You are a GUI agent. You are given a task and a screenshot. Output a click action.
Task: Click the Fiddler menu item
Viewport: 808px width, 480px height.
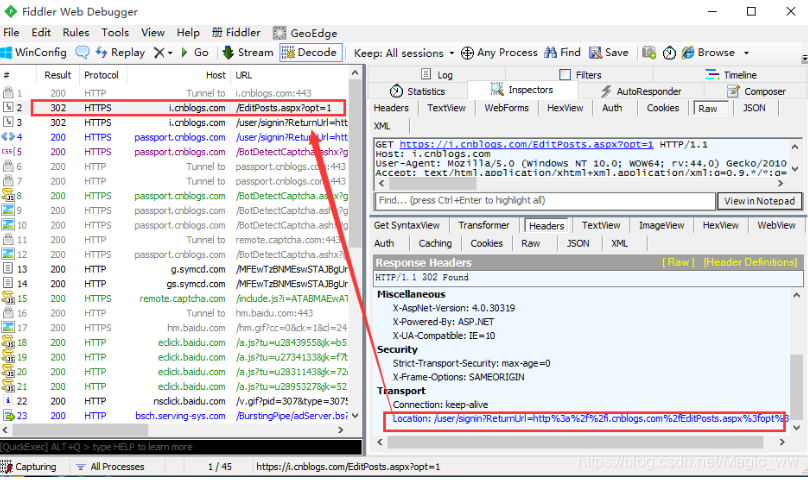[x=236, y=32]
